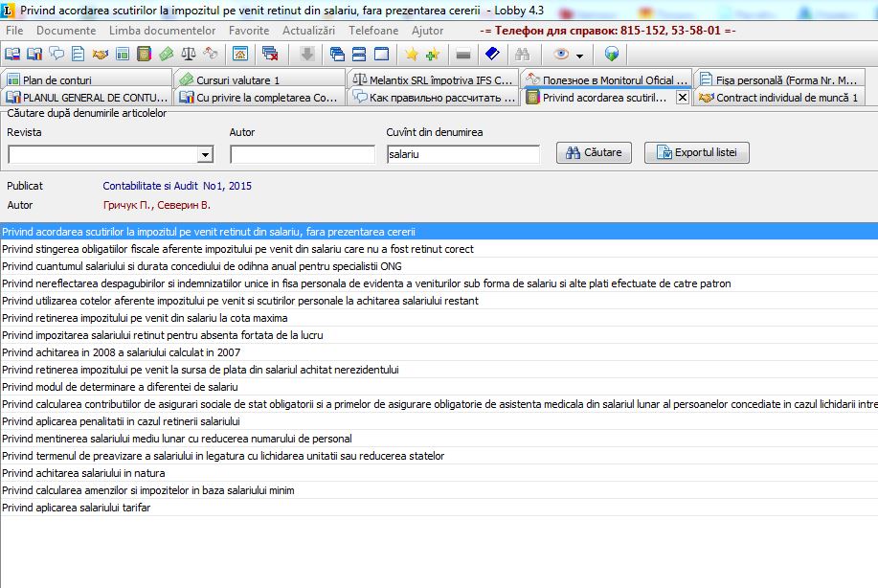This screenshot has width=878, height=588.
Task: Click the Căutare search button
Action: pyautogui.click(x=594, y=152)
